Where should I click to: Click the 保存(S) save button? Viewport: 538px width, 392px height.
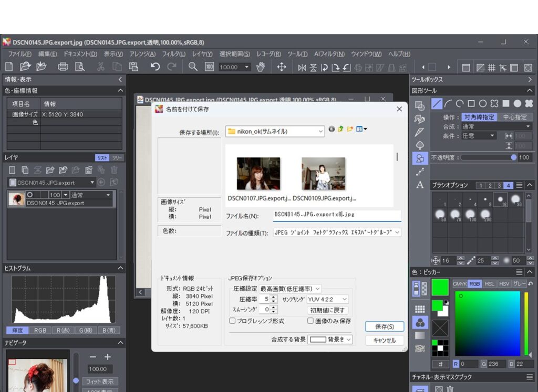[x=385, y=326]
